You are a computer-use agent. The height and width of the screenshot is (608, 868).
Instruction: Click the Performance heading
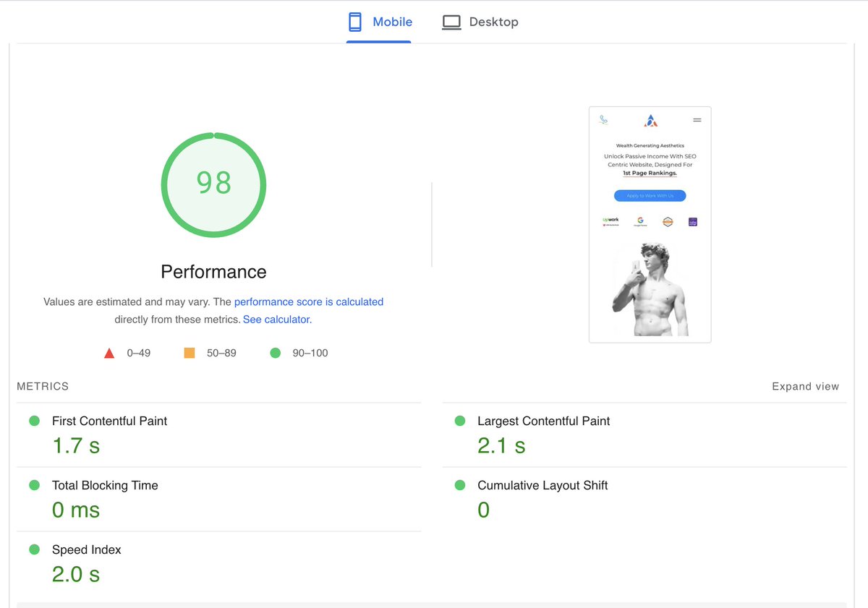(213, 272)
